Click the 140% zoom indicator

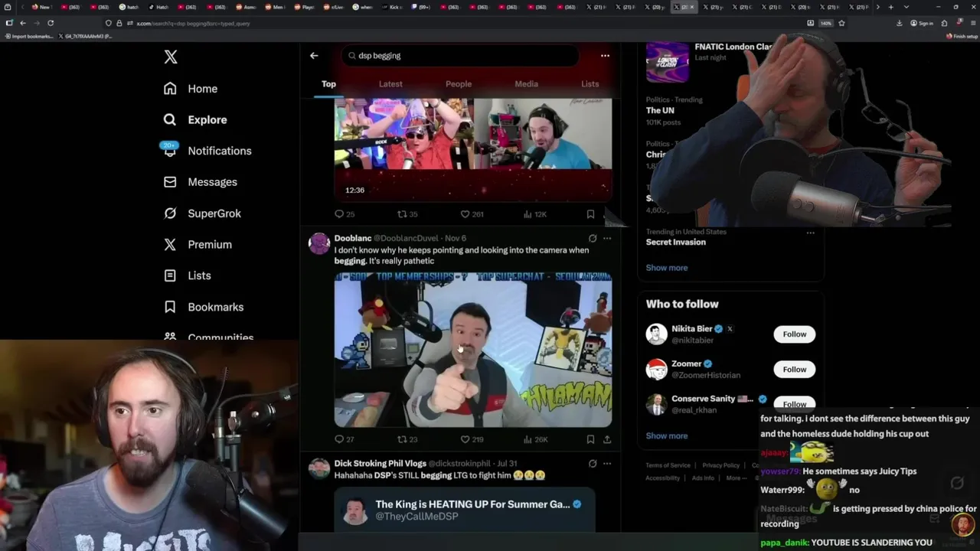(x=826, y=23)
